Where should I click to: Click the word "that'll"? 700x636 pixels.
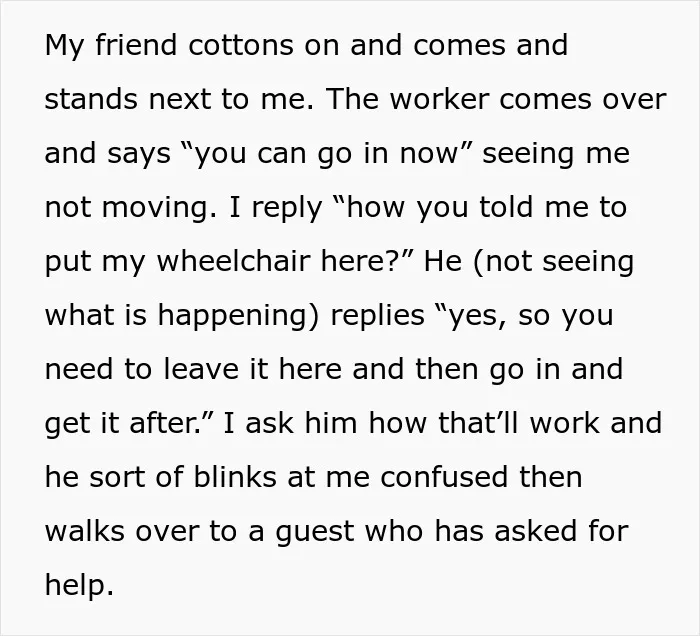point(478,423)
